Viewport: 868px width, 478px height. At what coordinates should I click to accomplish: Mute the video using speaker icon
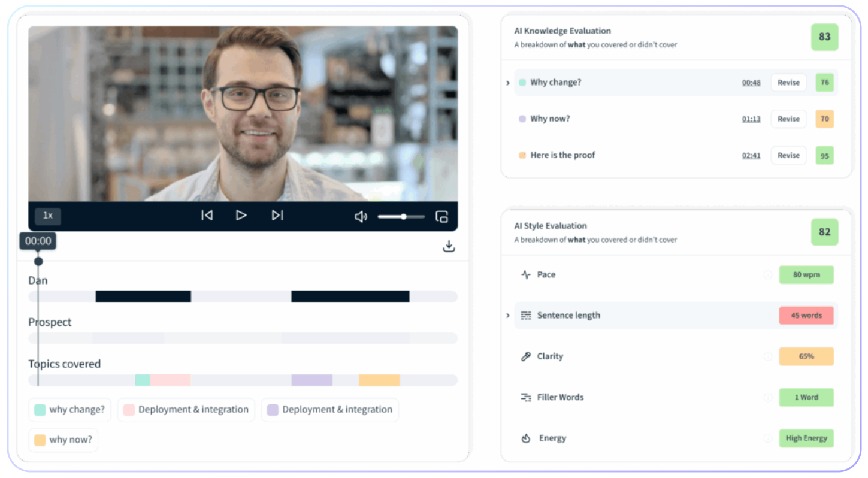[x=361, y=217]
